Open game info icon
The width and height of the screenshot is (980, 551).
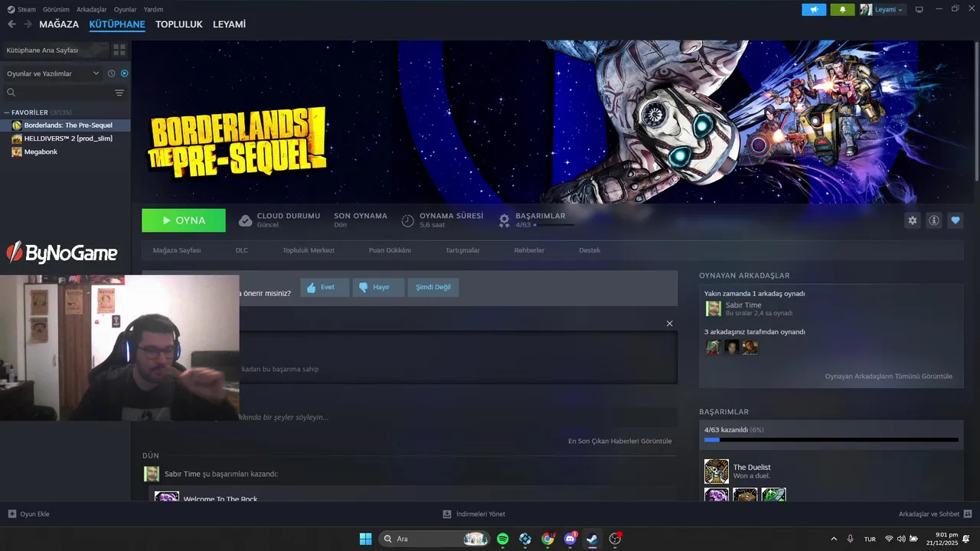tap(934, 220)
